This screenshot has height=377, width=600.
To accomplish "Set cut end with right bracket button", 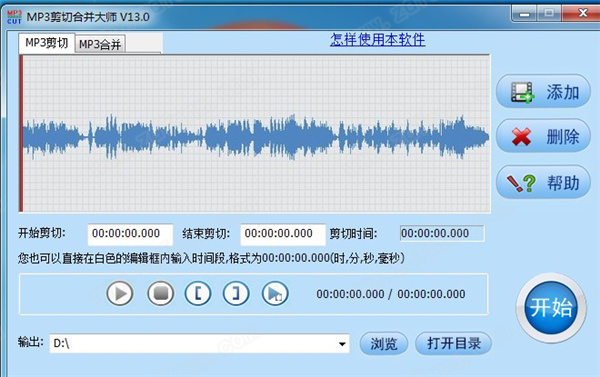I will 236,294.
